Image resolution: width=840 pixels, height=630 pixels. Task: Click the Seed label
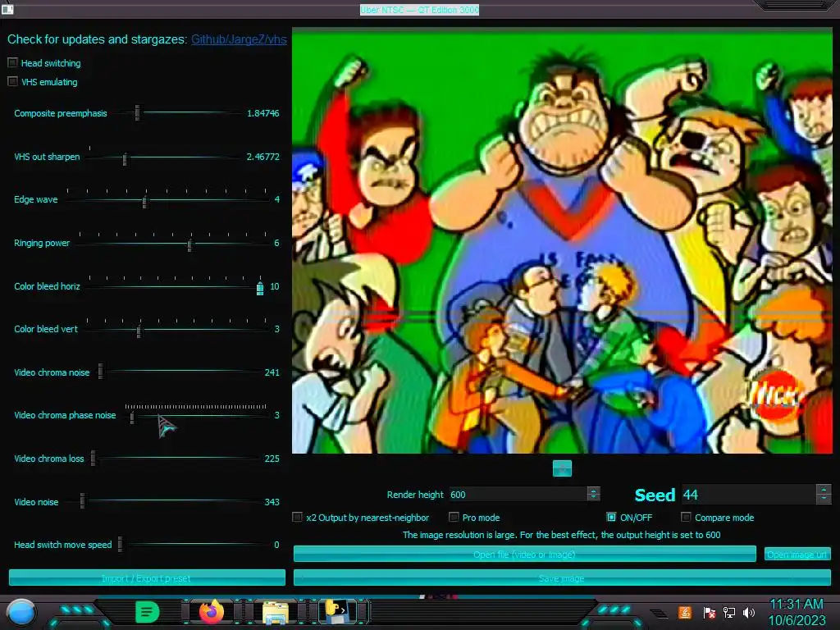pyautogui.click(x=655, y=495)
